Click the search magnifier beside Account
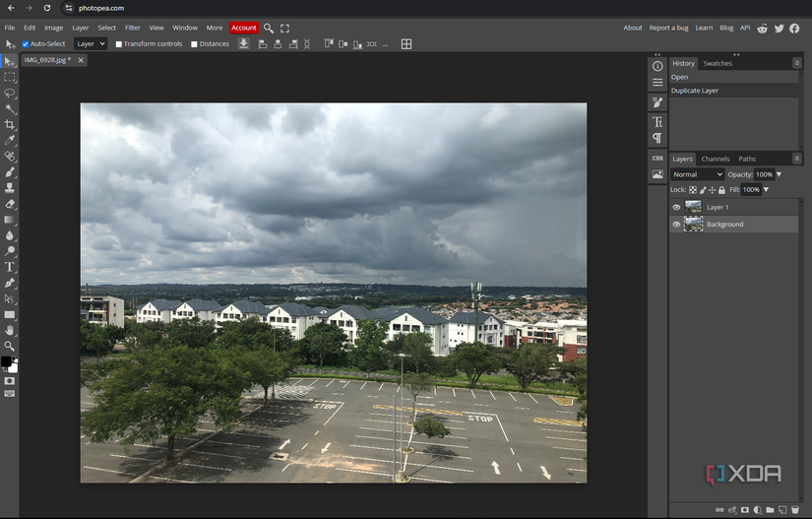The height and width of the screenshot is (519, 812). tap(269, 28)
